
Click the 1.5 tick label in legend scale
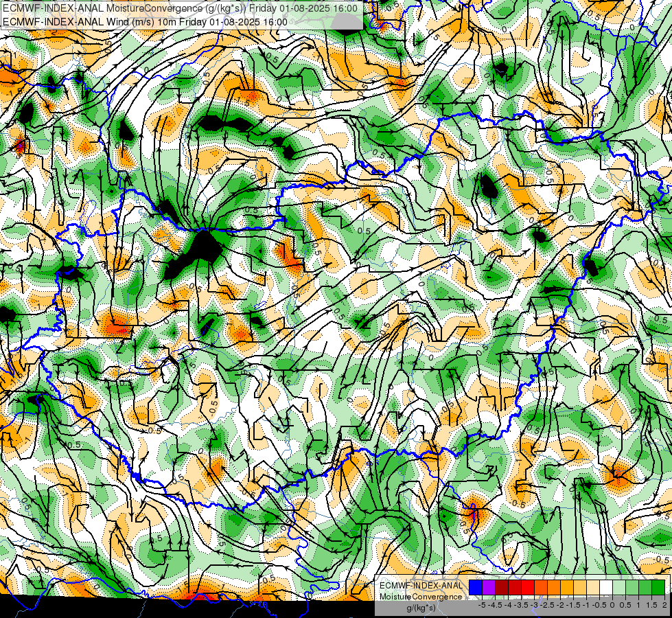(651, 605)
